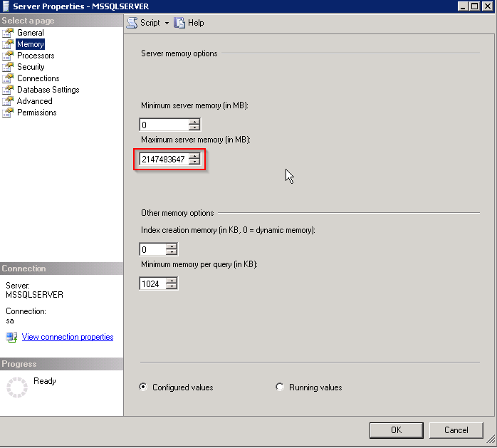Minimize the Server Properties window
This screenshot has height=448, width=497.
coord(463,6)
